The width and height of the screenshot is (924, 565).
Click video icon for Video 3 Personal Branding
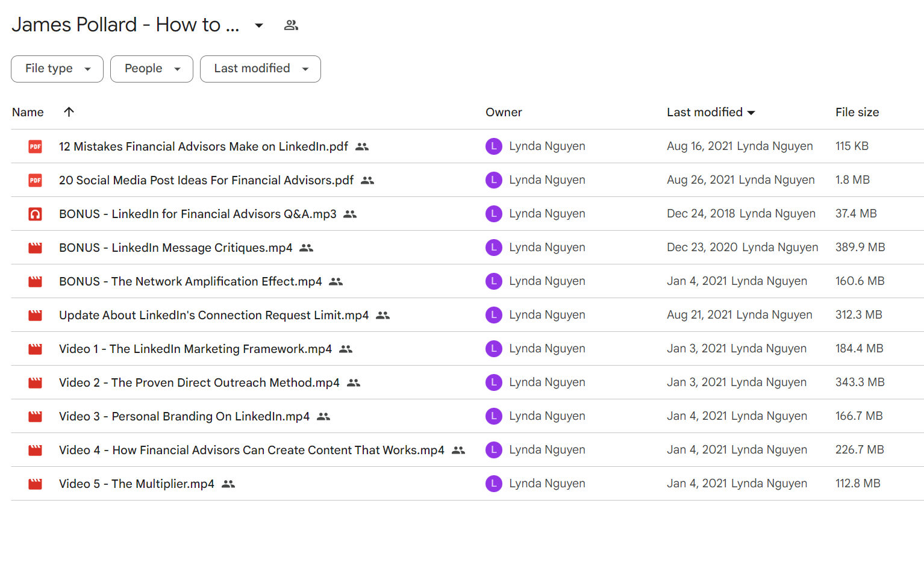(x=36, y=416)
